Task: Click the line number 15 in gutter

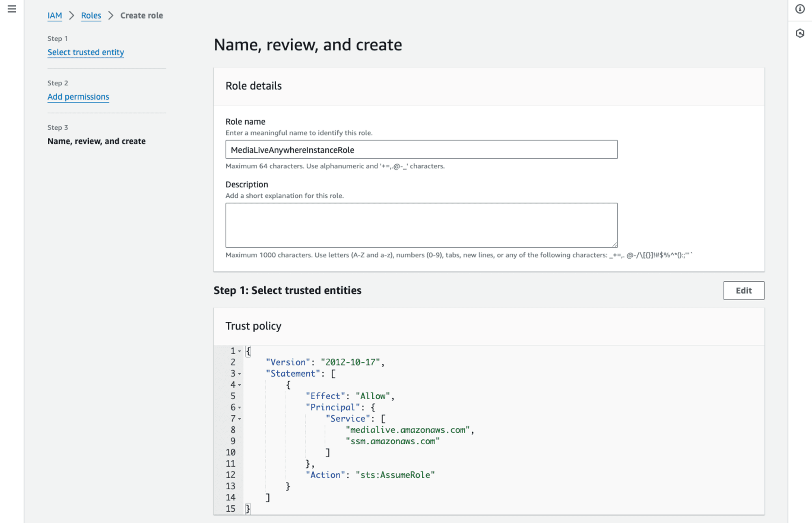Action: click(231, 509)
